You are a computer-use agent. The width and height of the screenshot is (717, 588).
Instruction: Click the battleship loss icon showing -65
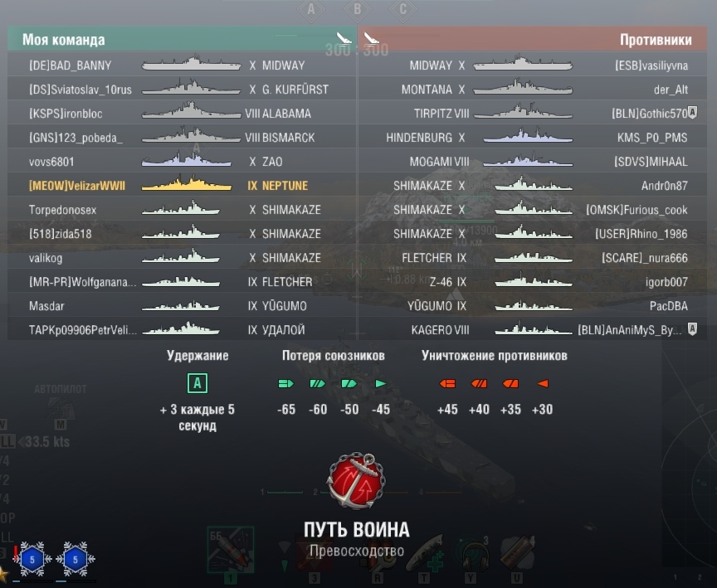coord(285,384)
